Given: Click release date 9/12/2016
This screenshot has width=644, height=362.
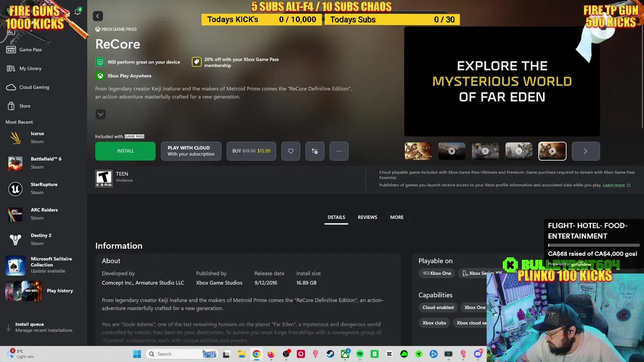Looking at the screenshot, I should point(265,283).
